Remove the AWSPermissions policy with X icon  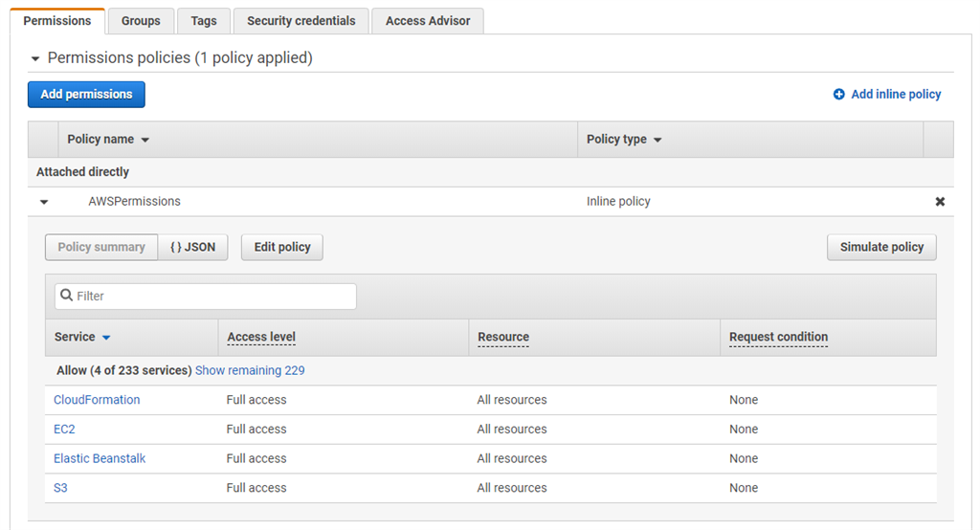pos(940,202)
